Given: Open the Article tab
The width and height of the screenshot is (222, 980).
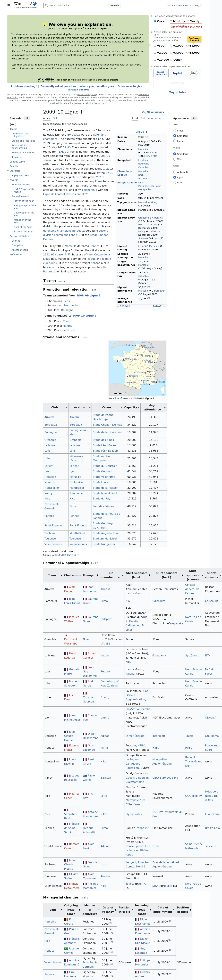Looking at the screenshot, I should pyautogui.click(x=47, y=118).
